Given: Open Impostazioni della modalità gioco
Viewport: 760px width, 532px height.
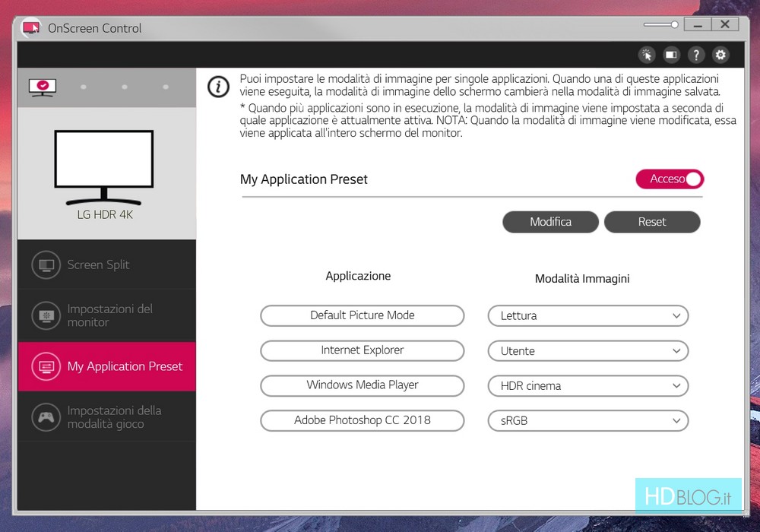Looking at the screenshot, I should coord(106,416).
